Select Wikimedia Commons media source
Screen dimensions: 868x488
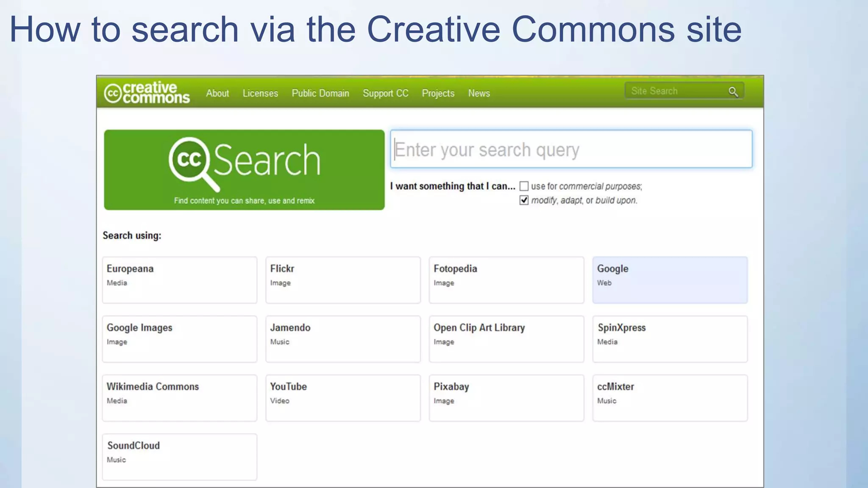[x=179, y=397]
